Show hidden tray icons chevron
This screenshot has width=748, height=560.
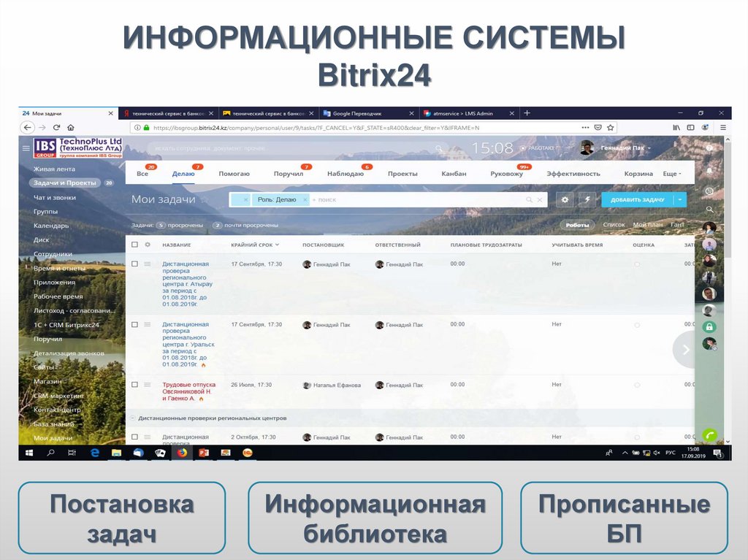pos(625,453)
